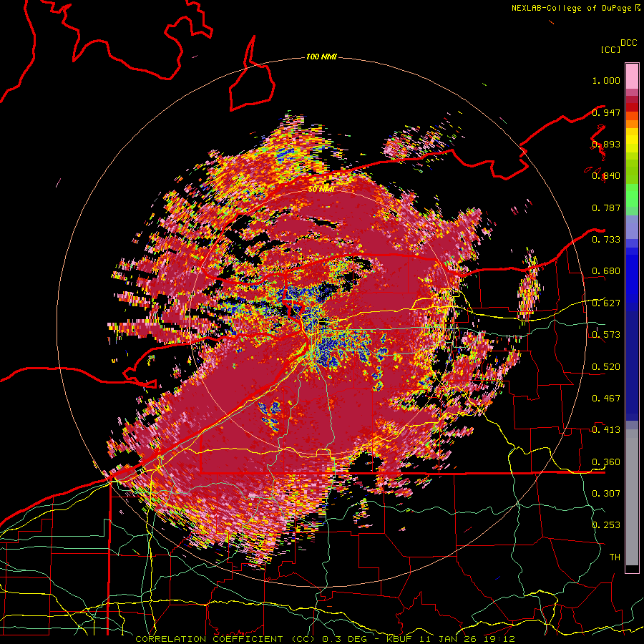The image size is (644, 644).
Task: Click the 0.253 scale value
Action: click(x=606, y=525)
